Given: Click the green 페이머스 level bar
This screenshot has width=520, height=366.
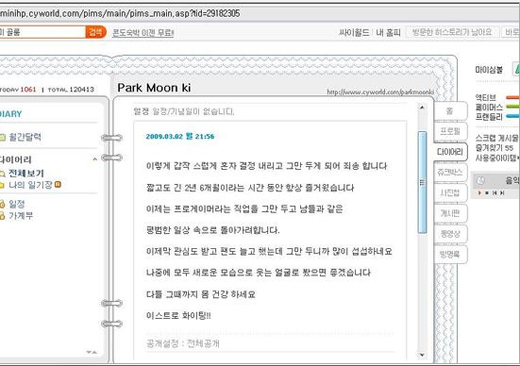Looking at the screenshot, I should (x=513, y=107).
